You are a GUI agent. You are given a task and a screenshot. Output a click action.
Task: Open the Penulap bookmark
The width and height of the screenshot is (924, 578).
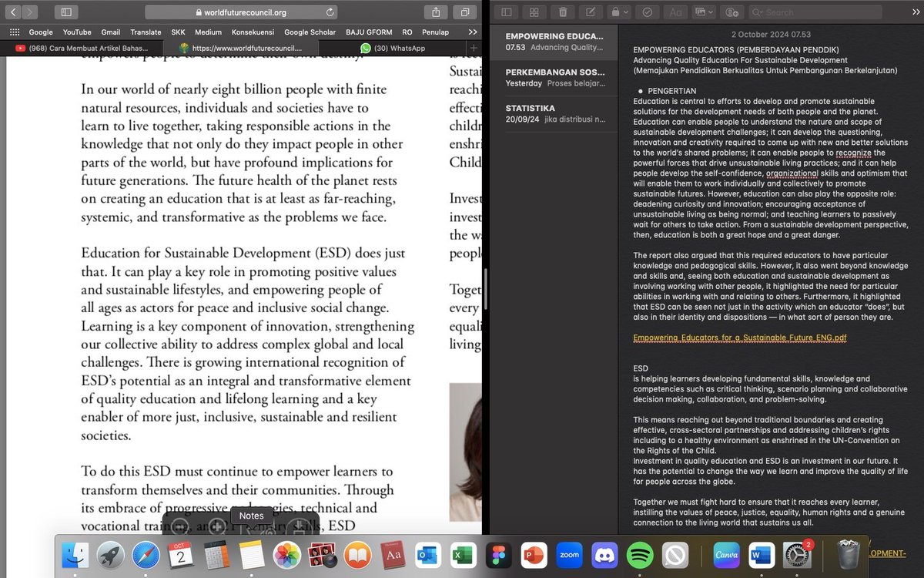pyautogui.click(x=436, y=32)
